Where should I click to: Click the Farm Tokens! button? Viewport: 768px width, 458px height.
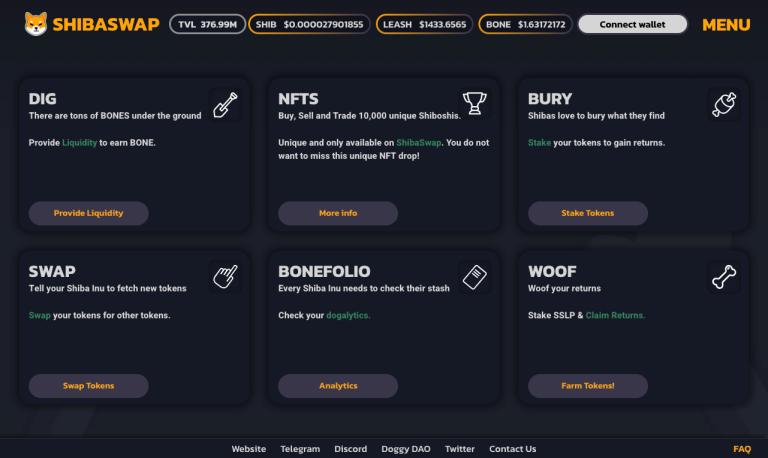click(x=588, y=386)
